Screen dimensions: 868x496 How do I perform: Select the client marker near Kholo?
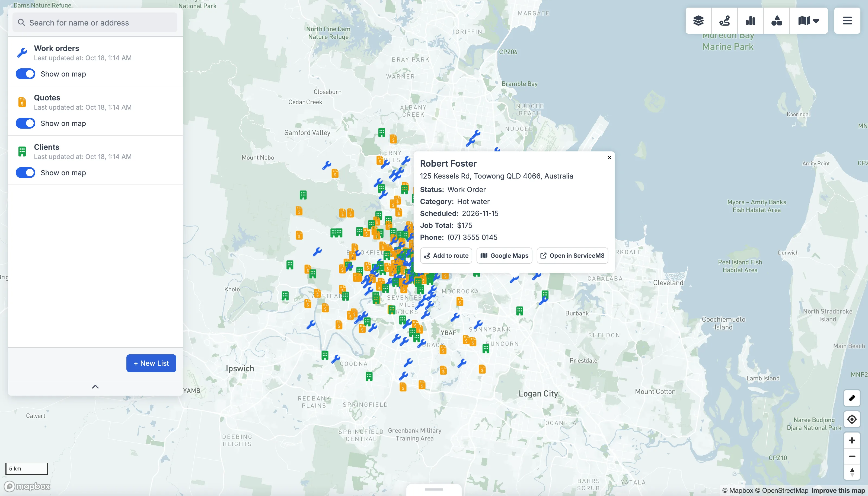[285, 296]
